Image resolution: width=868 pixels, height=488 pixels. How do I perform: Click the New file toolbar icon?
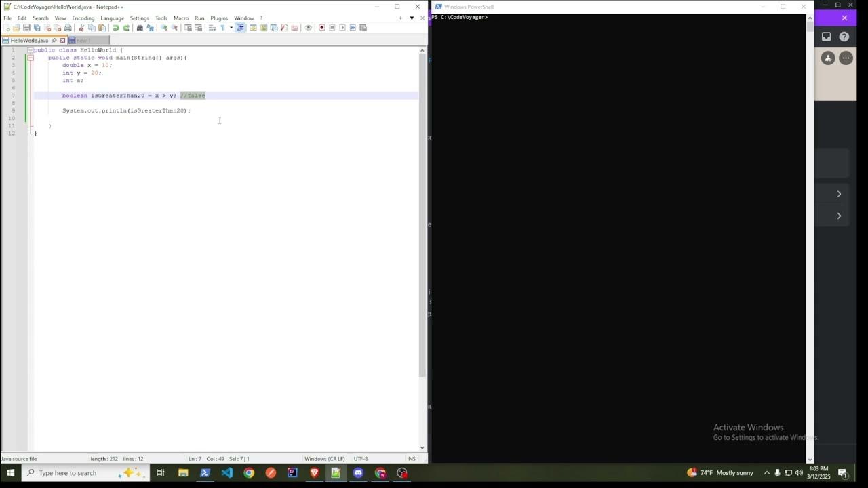pos(7,28)
